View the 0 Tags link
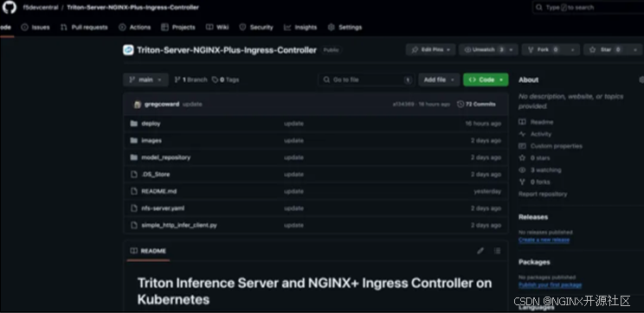The width and height of the screenshot is (644, 313). [225, 80]
